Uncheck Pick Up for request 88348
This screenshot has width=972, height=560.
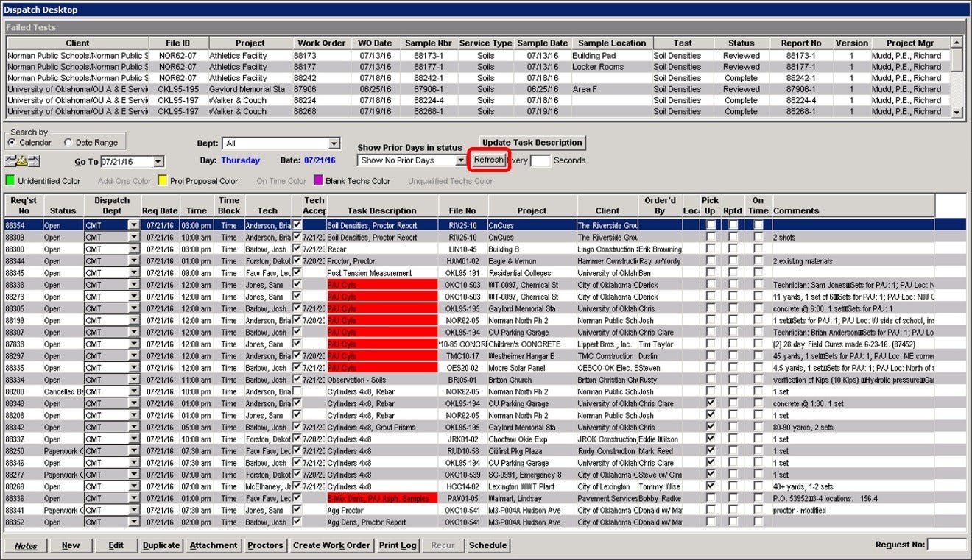[x=710, y=403]
